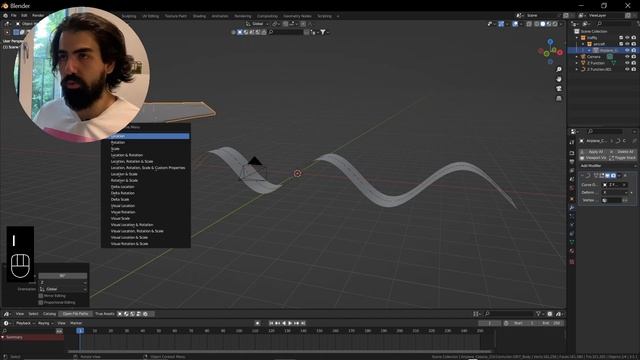The width and height of the screenshot is (640, 360).
Task: Click the timeline filter funnel icon
Action: click(x=539, y=314)
